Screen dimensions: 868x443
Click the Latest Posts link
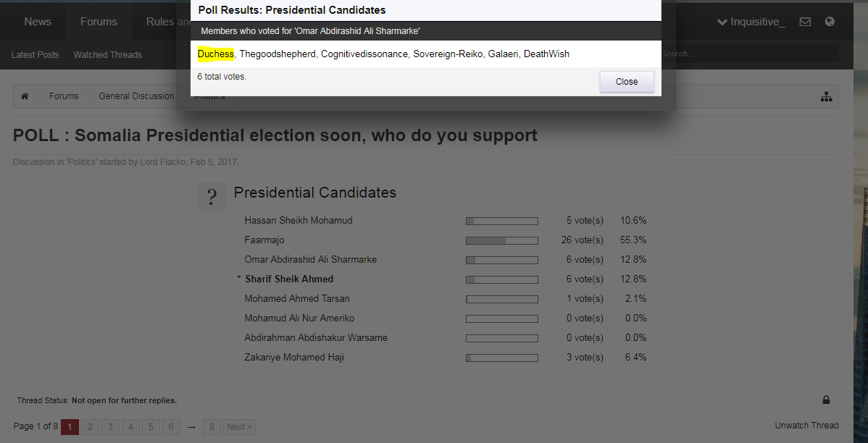coord(36,55)
